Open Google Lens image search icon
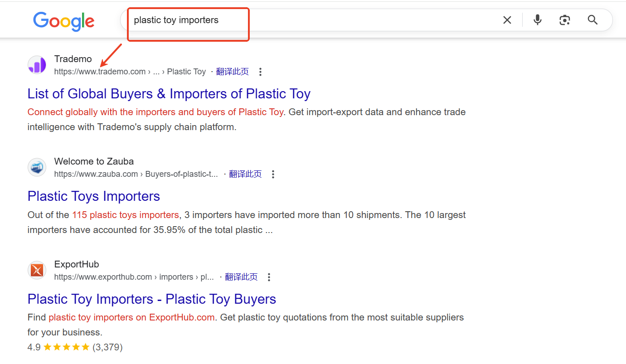Screen dimensions: 626x364 [x=564, y=20]
